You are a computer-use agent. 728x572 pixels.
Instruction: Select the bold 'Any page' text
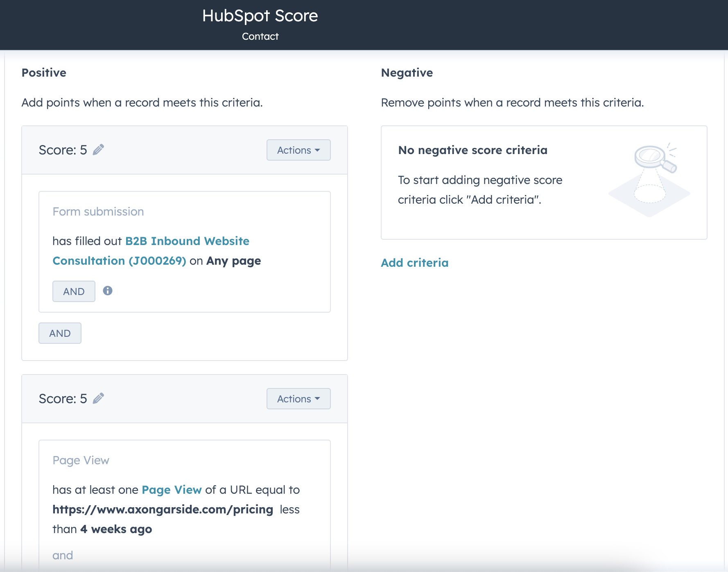pos(234,261)
